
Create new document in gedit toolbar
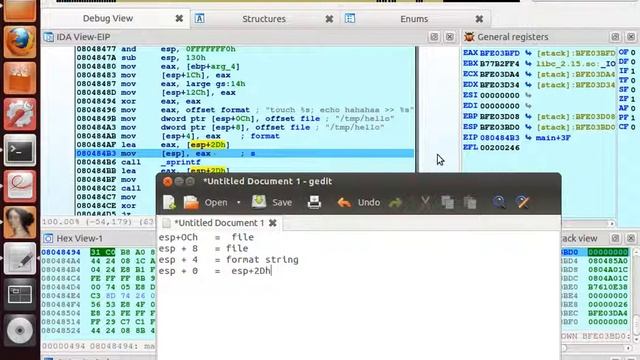(x=169, y=202)
